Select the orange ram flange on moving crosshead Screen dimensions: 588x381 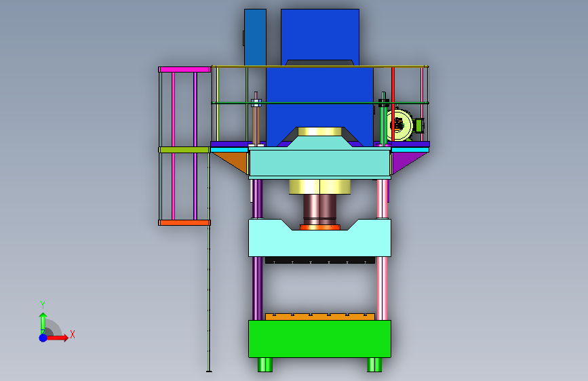320,227
